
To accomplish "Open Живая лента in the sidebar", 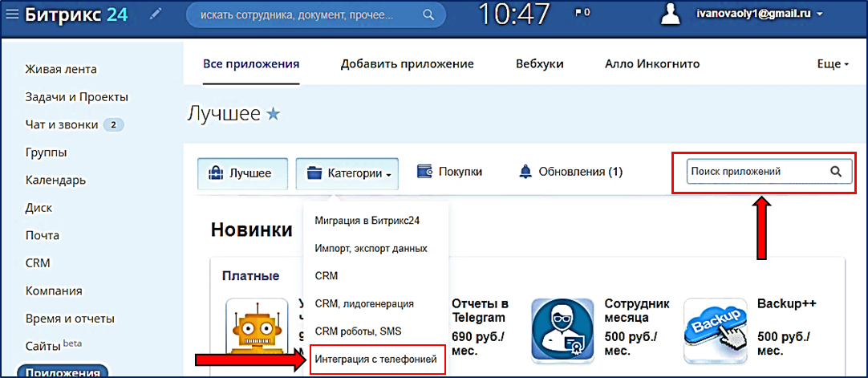I will click(x=61, y=69).
